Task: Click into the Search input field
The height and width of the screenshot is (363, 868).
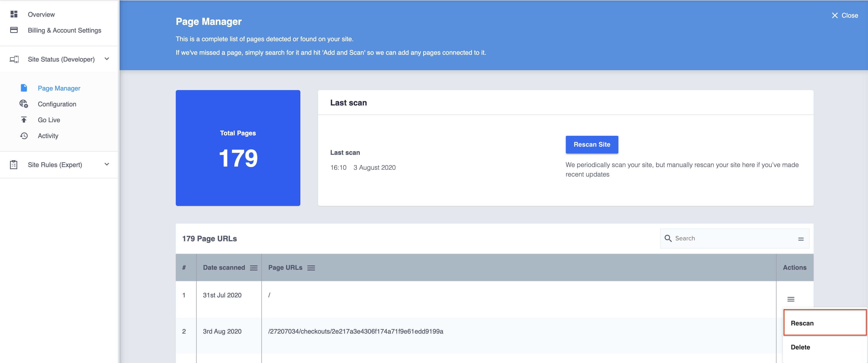Action: [x=731, y=238]
